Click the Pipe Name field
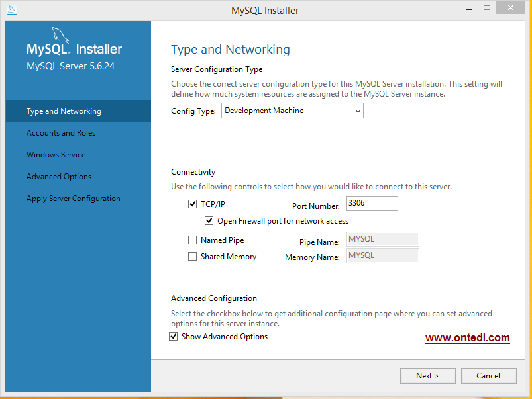 click(x=383, y=239)
